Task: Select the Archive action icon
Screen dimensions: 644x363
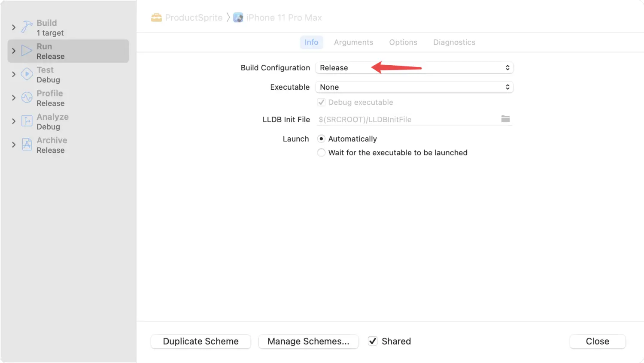Action: (27, 145)
